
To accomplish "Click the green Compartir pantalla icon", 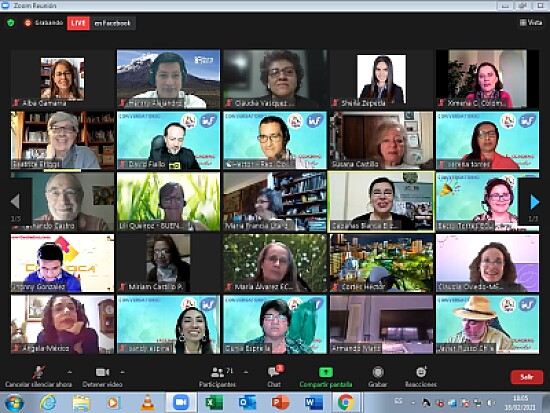I will click(326, 372).
